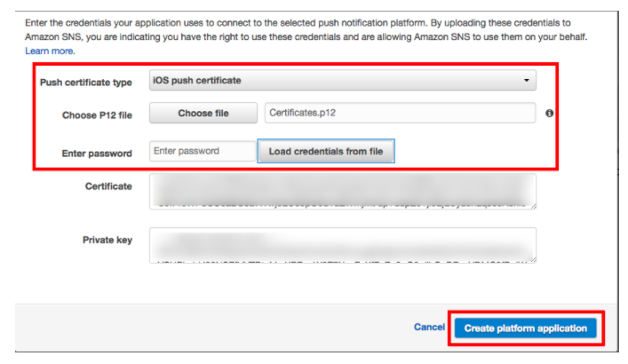Click the Push certificate type label
628x364 pixels.
tap(86, 82)
